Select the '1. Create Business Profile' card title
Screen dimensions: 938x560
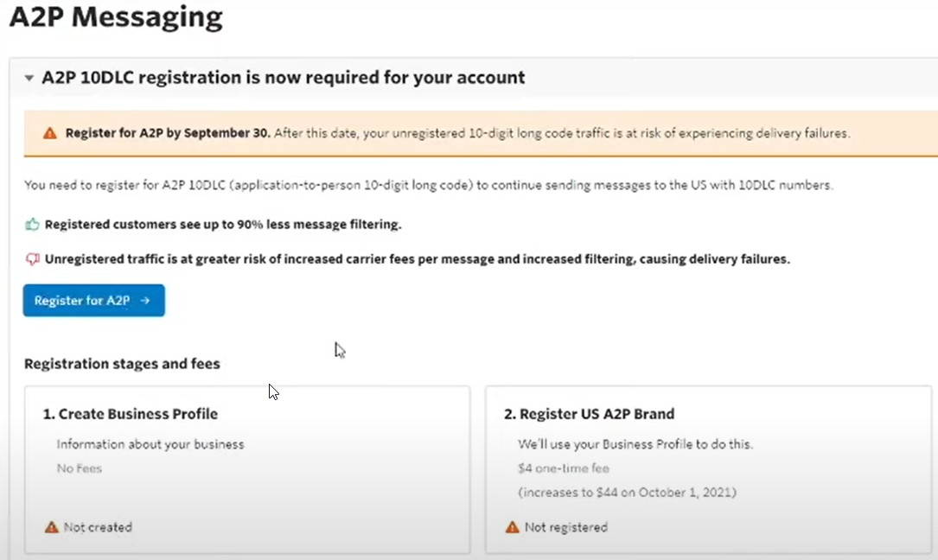tap(131, 414)
